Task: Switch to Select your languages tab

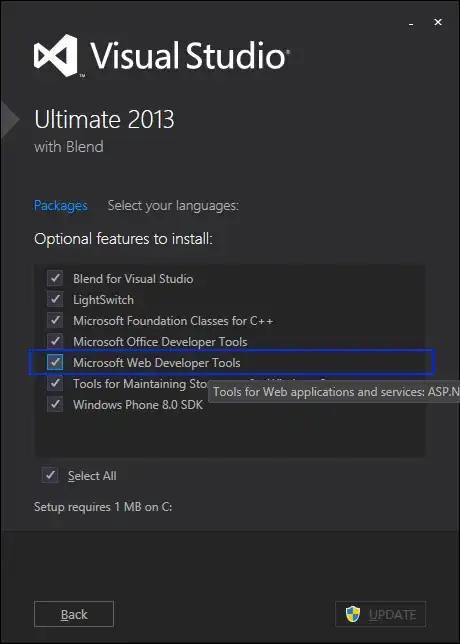Action: (x=173, y=205)
